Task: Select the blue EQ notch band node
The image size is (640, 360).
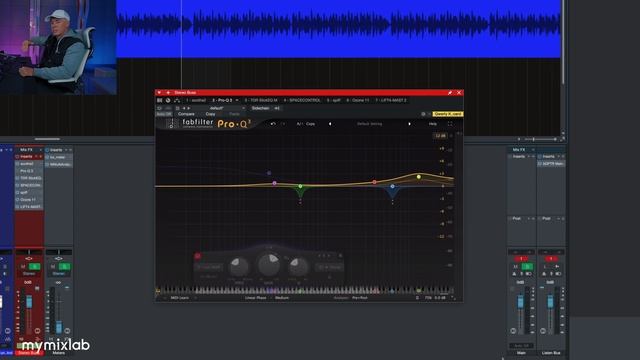Action: (x=392, y=186)
